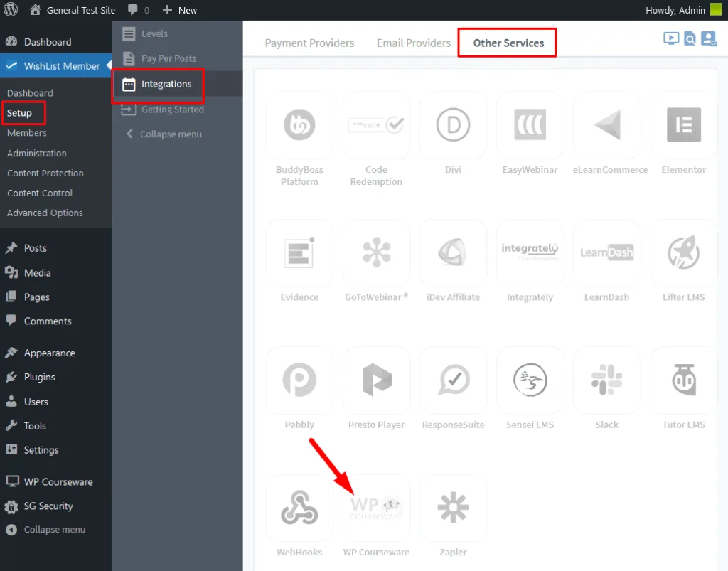Choose the ResponseSuite integration icon
The width and height of the screenshot is (728, 571).
pos(453,380)
